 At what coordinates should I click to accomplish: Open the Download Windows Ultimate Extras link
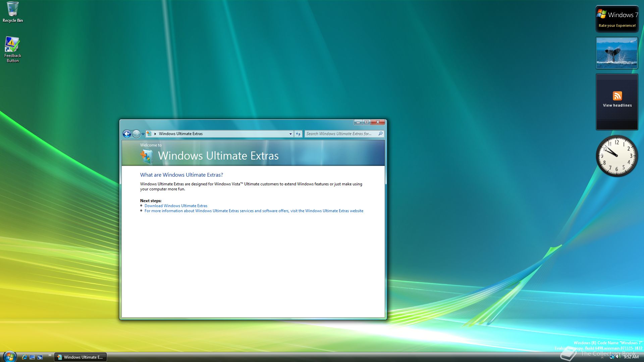click(x=176, y=206)
